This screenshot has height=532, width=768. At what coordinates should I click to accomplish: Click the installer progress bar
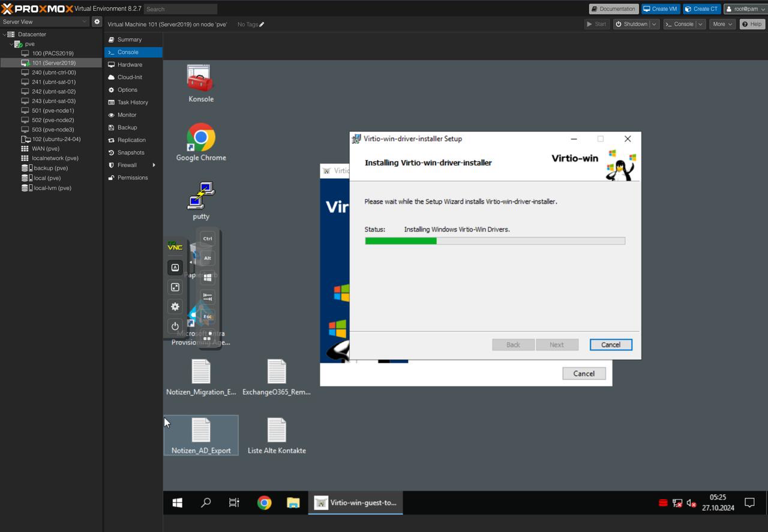[495, 241]
